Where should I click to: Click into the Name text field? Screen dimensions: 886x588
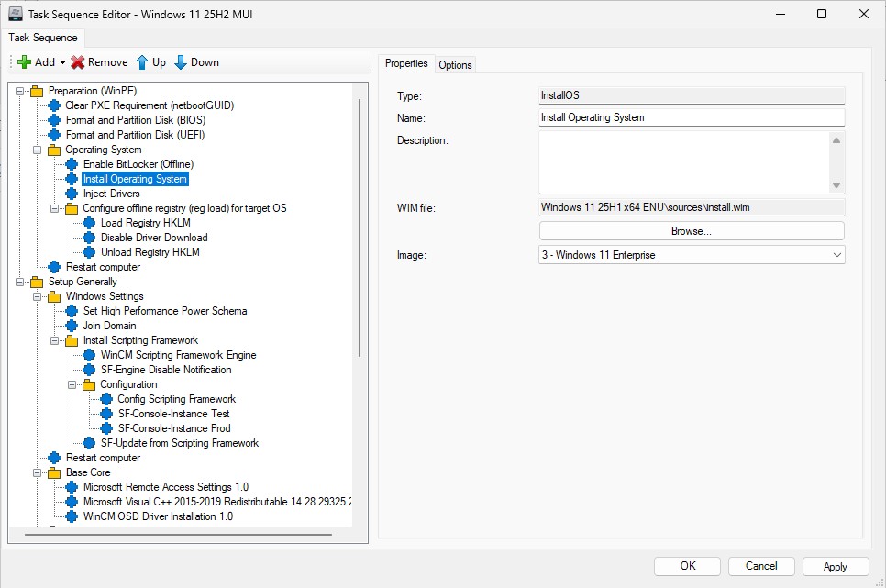[692, 117]
